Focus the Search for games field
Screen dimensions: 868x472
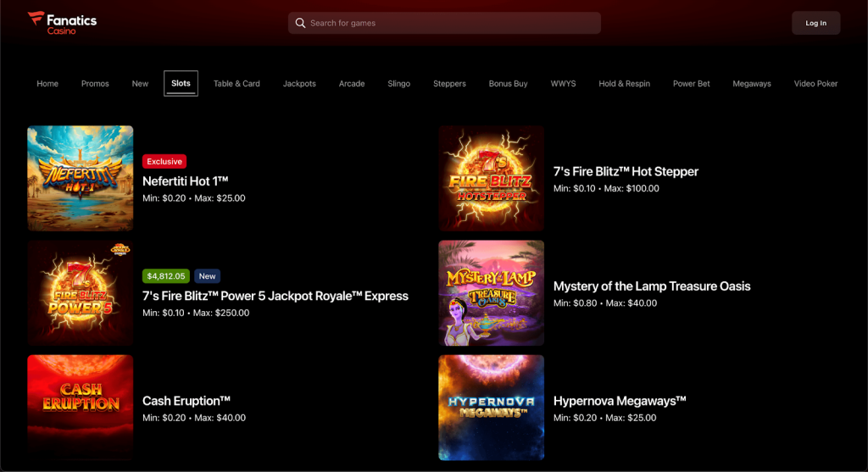point(444,23)
